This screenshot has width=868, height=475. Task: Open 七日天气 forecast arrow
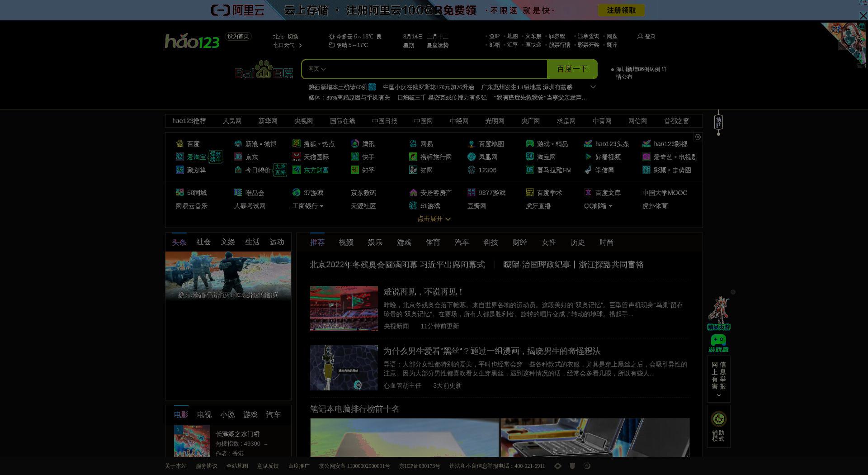click(x=300, y=45)
